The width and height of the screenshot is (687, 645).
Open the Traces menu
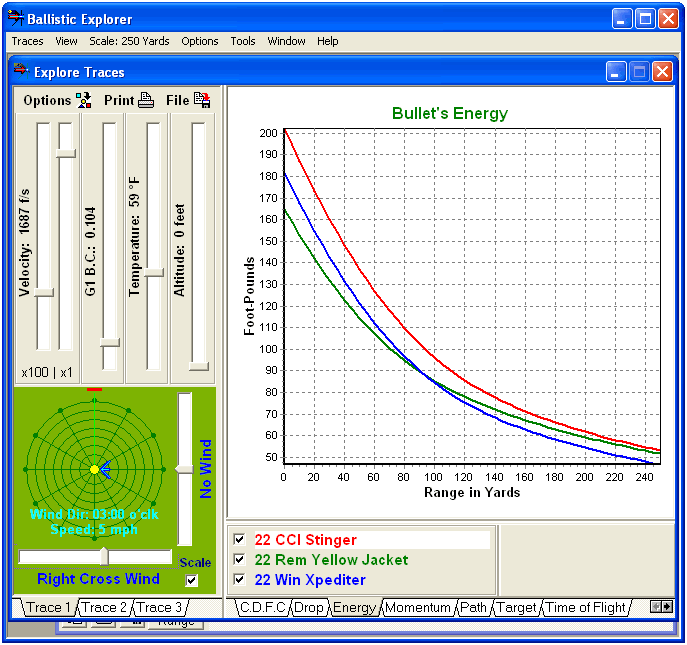pos(28,41)
